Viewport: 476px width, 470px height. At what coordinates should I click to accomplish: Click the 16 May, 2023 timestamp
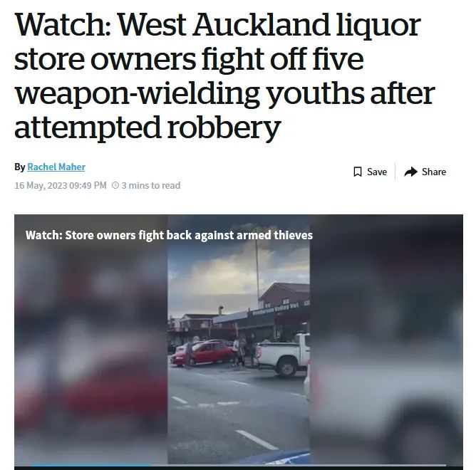(61, 185)
